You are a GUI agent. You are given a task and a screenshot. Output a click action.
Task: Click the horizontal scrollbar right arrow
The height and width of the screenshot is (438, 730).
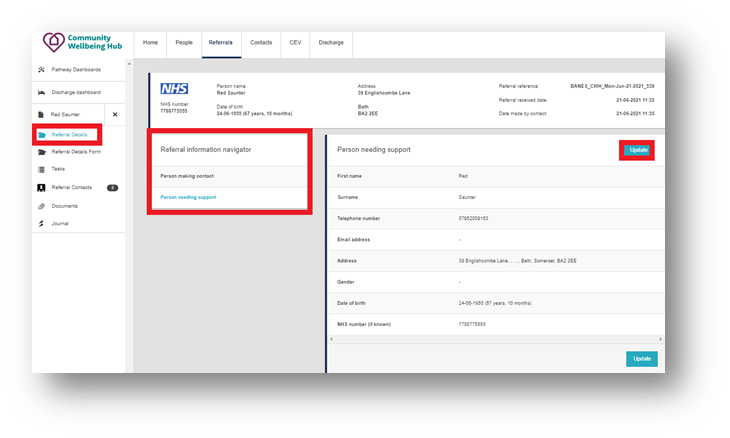[660, 339]
